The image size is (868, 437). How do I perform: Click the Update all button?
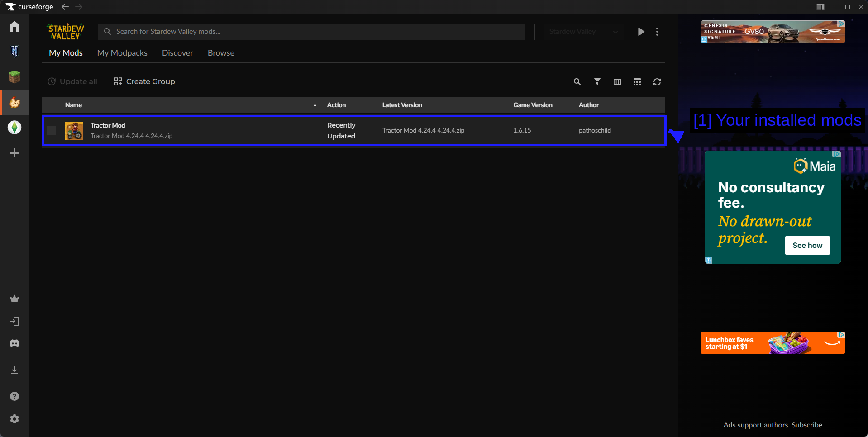(72, 81)
